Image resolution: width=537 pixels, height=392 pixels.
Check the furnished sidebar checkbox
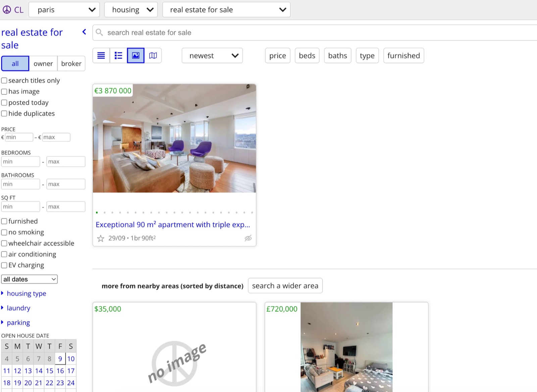pos(4,221)
